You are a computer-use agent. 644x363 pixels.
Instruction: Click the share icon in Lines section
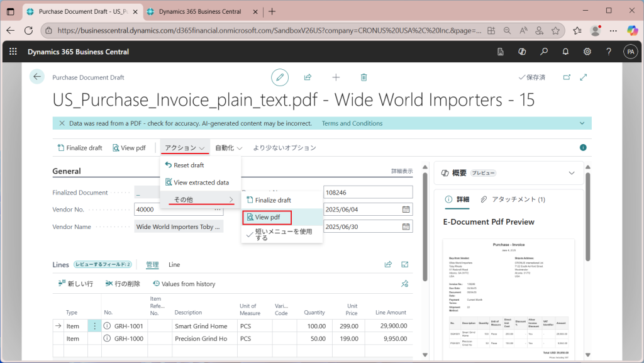point(388,264)
